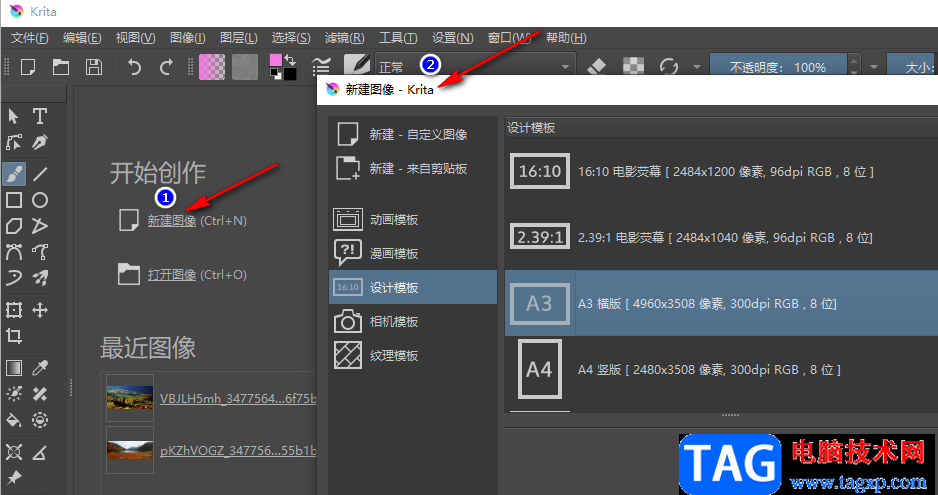The height and width of the screenshot is (495, 938).
Task: Select the Freehand Path tool
Action: (40, 252)
